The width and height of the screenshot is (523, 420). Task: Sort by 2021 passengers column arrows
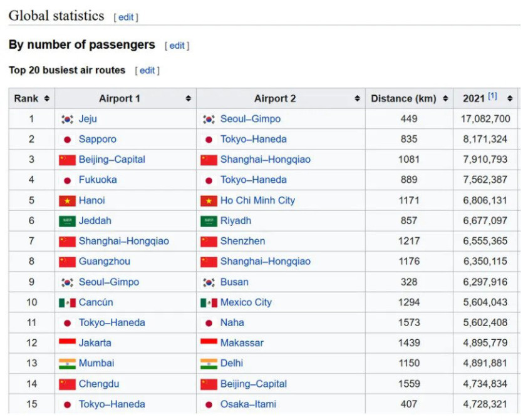pyautogui.click(x=510, y=99)
